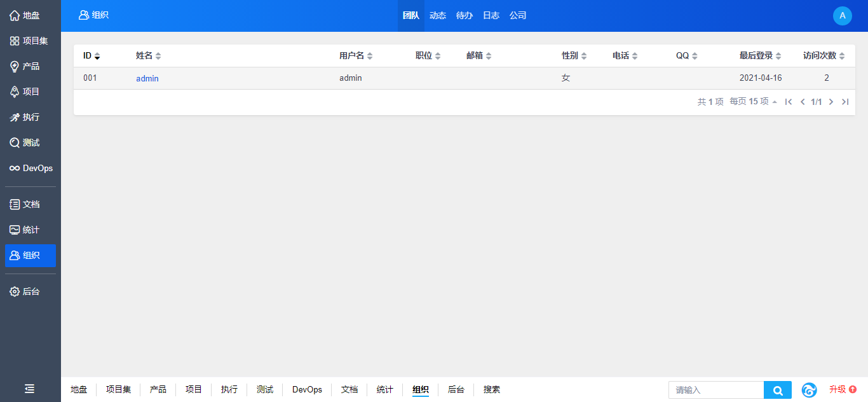Sort the table by 姓名

149,56
